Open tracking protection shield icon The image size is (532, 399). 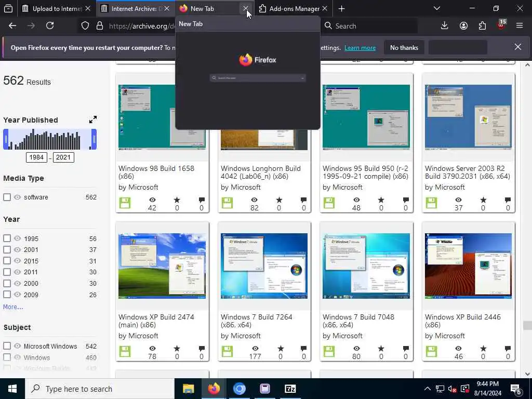click(85, 26)
